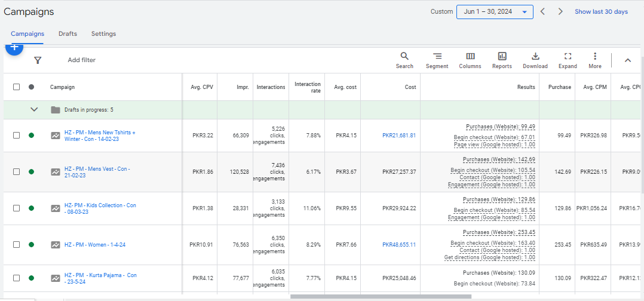Click Begin checkout (Website): 105.54 result
Screen dimensions: 644x301
coord(493,170)
